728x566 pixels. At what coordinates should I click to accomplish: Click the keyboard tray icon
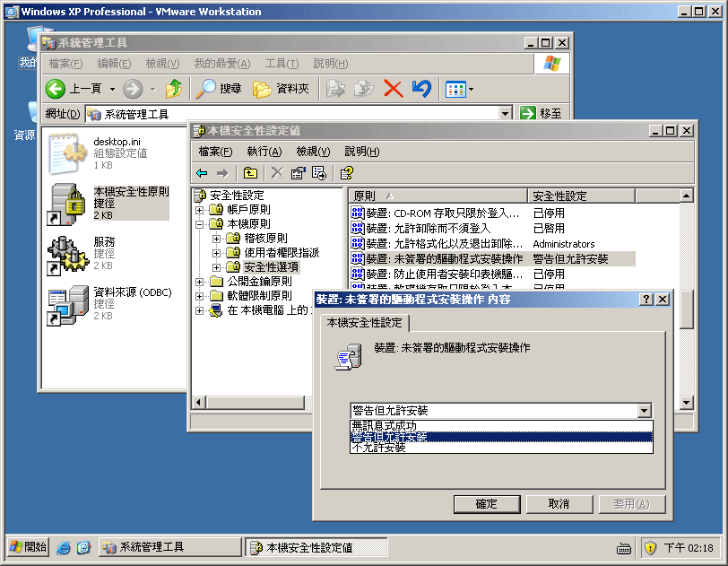coord(623,549)
